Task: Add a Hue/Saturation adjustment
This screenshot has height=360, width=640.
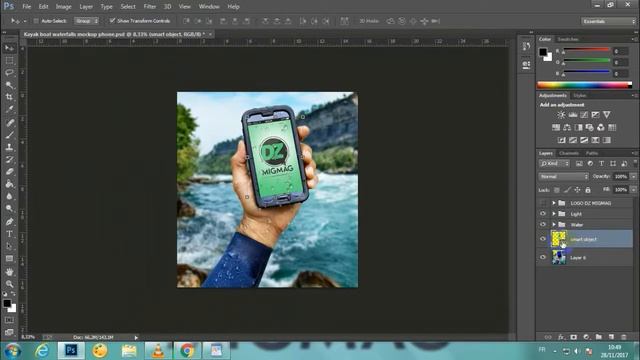Action: point(556,127)
